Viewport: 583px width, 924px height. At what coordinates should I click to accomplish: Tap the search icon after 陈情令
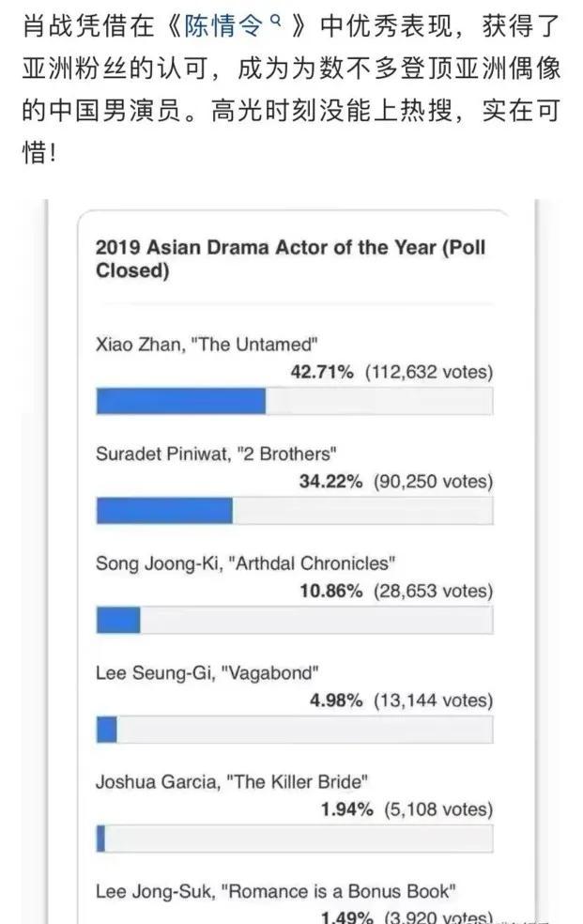tap(274, 22)
